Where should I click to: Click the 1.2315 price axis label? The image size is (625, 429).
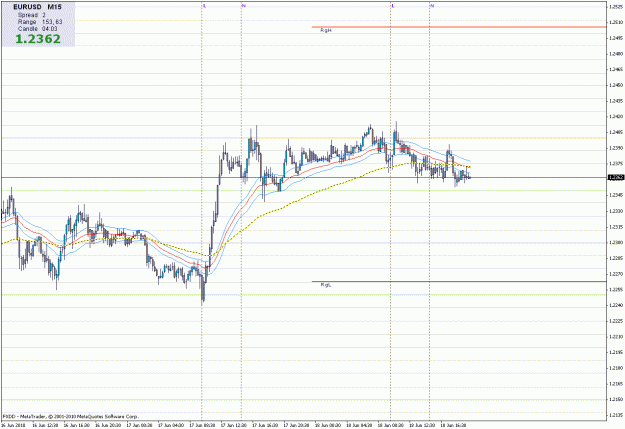616,226
